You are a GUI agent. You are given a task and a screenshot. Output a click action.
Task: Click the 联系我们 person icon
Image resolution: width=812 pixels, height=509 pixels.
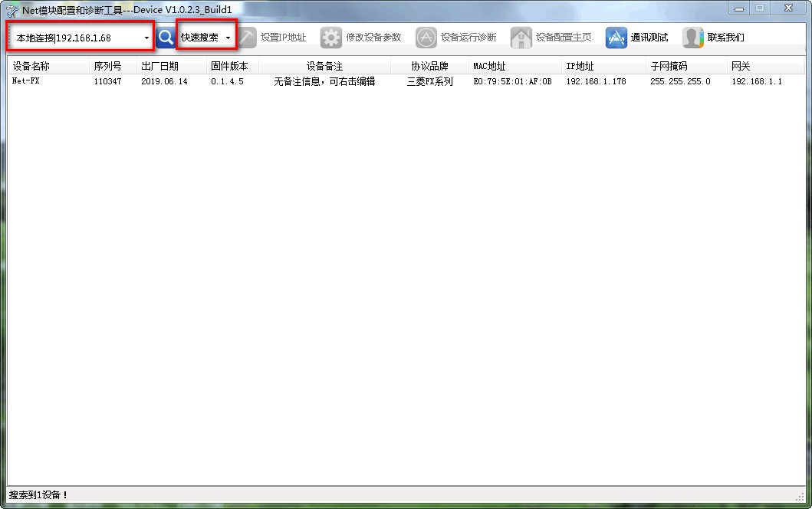pyautogui.click(x=693, y=38)
